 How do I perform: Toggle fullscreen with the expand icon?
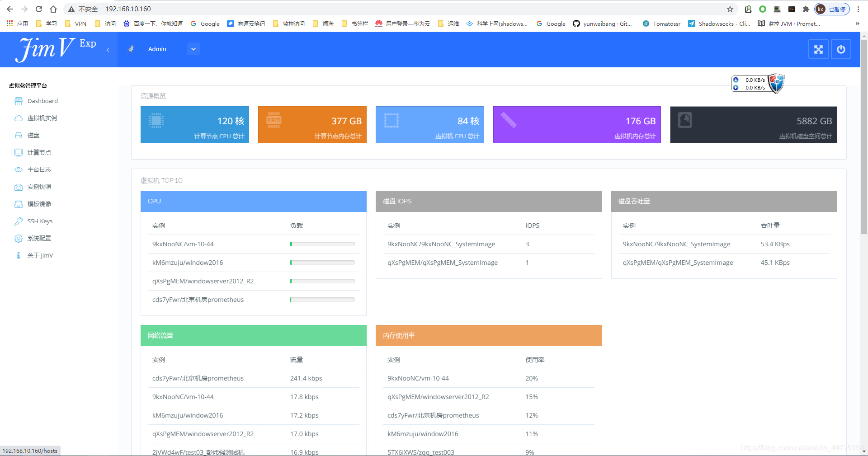click(818, 49)
